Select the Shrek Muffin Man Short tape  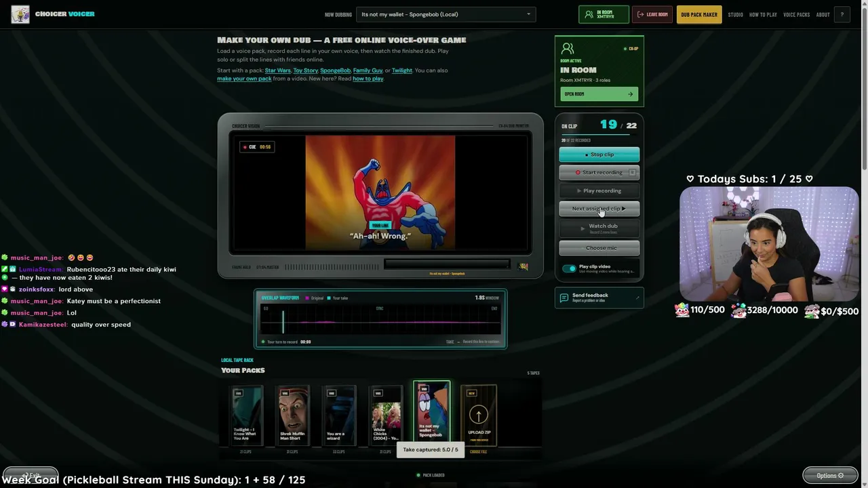point(292,415)
